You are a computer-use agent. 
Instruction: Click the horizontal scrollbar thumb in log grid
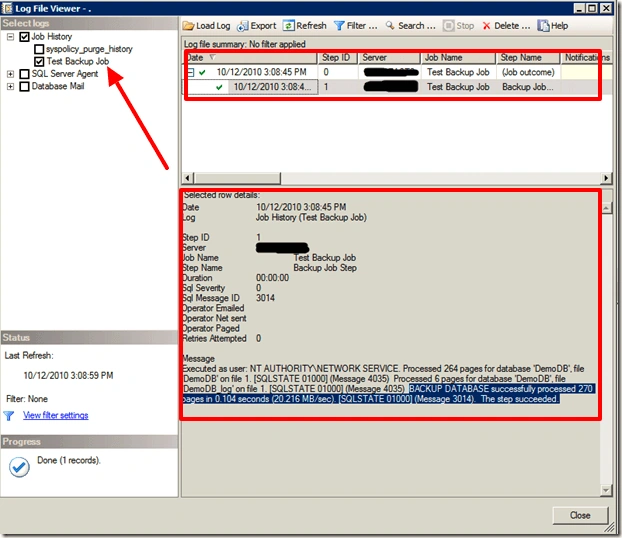point(238,178)
